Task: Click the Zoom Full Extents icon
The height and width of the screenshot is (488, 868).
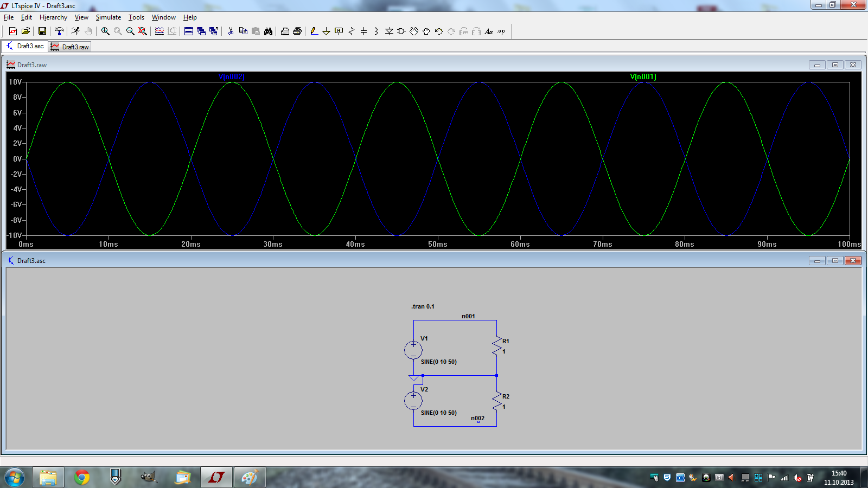Action: point(143,31)
